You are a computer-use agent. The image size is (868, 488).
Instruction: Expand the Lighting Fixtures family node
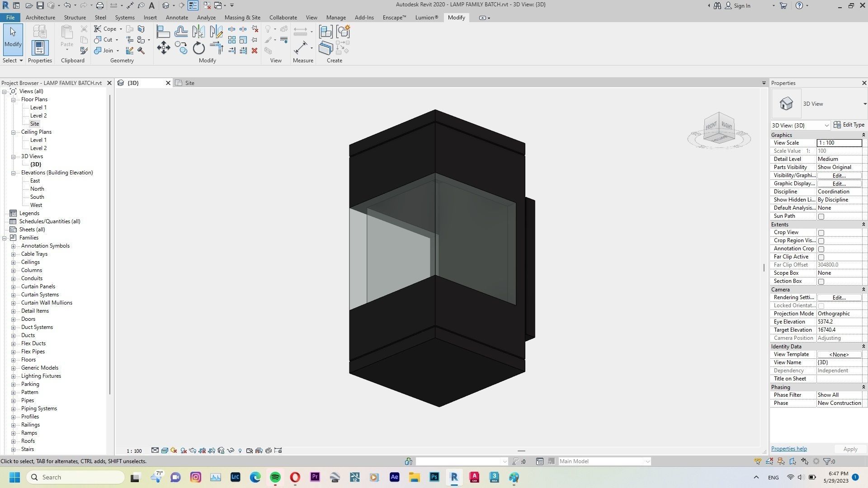14,376
